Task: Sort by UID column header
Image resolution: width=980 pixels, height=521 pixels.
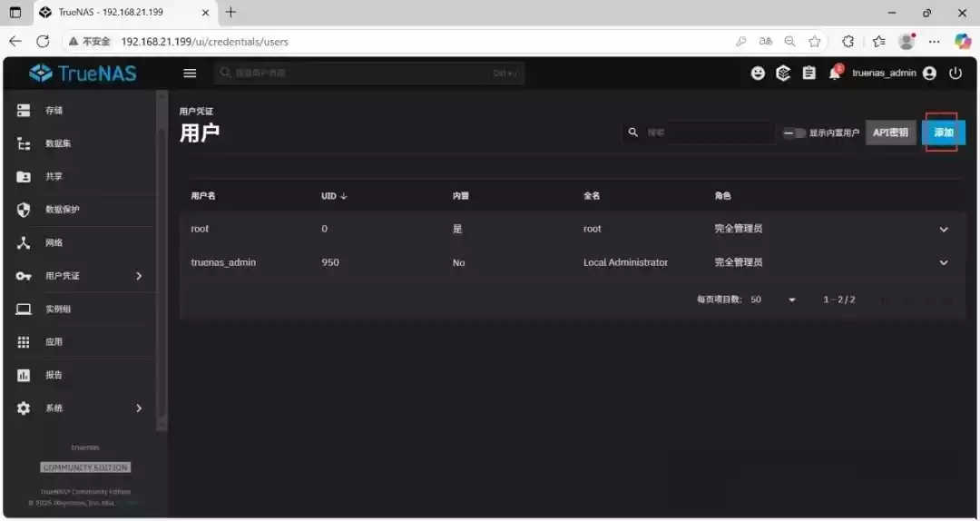Action: (334, 196)
